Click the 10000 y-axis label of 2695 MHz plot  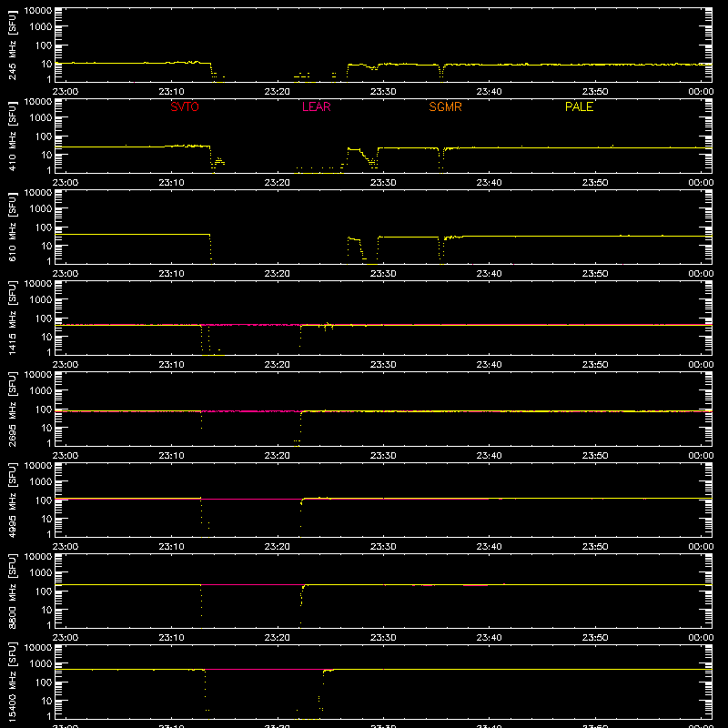[x=38, y=375]
